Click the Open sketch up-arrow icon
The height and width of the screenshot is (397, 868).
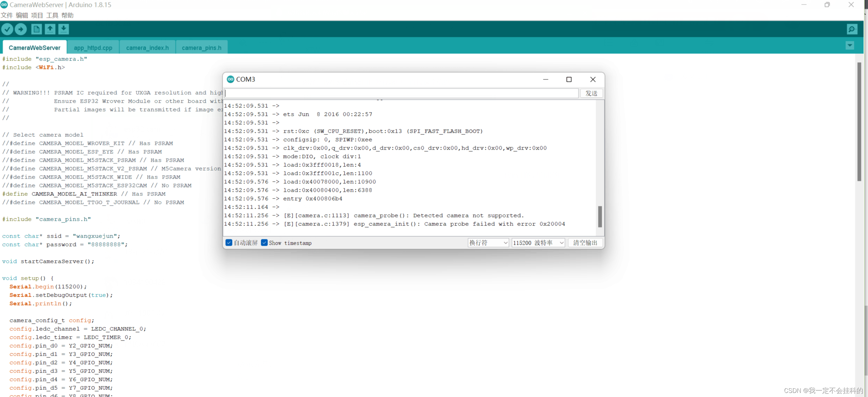pos(50,29)
